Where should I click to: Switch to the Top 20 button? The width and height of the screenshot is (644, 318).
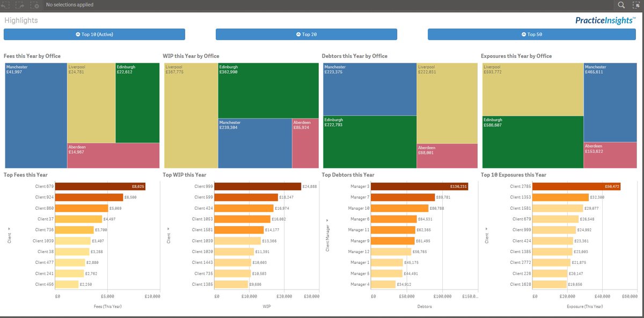306,34
